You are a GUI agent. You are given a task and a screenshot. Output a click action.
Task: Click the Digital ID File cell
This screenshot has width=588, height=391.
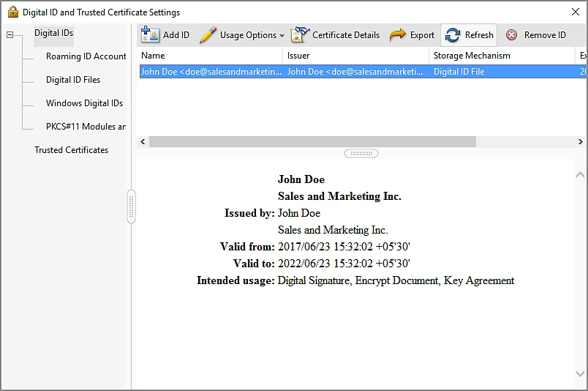pos(459,71)
